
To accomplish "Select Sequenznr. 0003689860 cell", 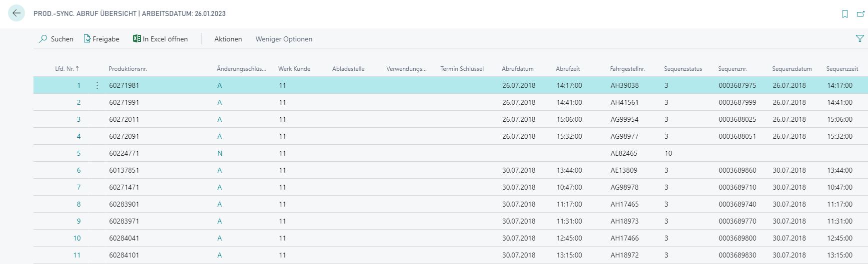I will coord(737,170).
